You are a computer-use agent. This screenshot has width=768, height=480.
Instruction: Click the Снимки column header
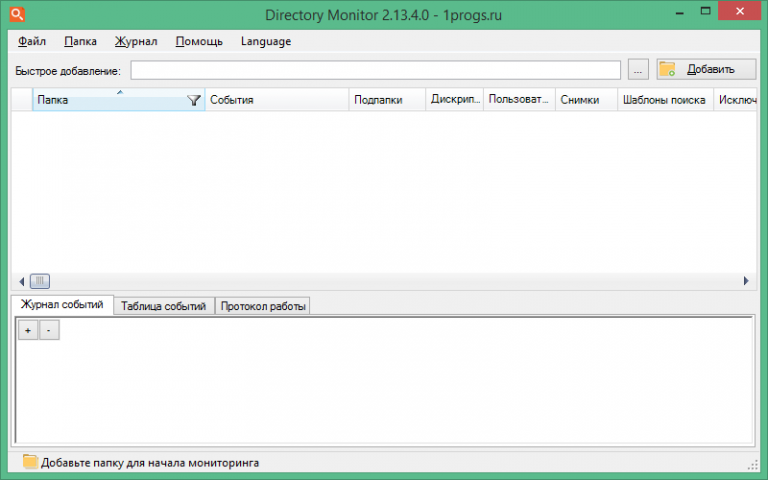click(x=586, y=100)
